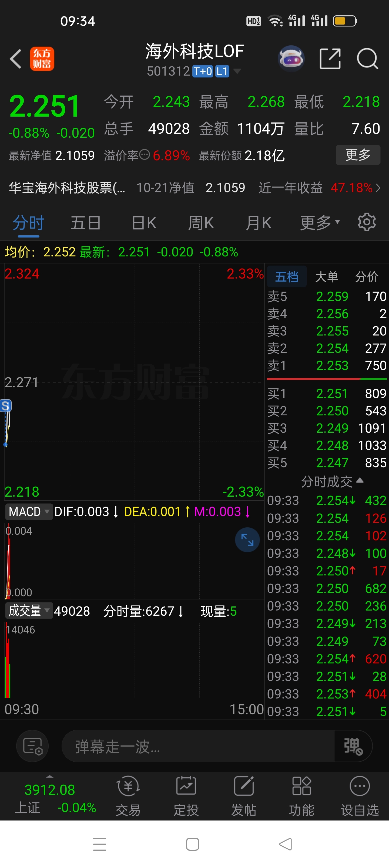The width and height of the screenshot is (389, 868).
Task: Expand the stock code dropdown arrow
Action: click(x=237, y=72)
